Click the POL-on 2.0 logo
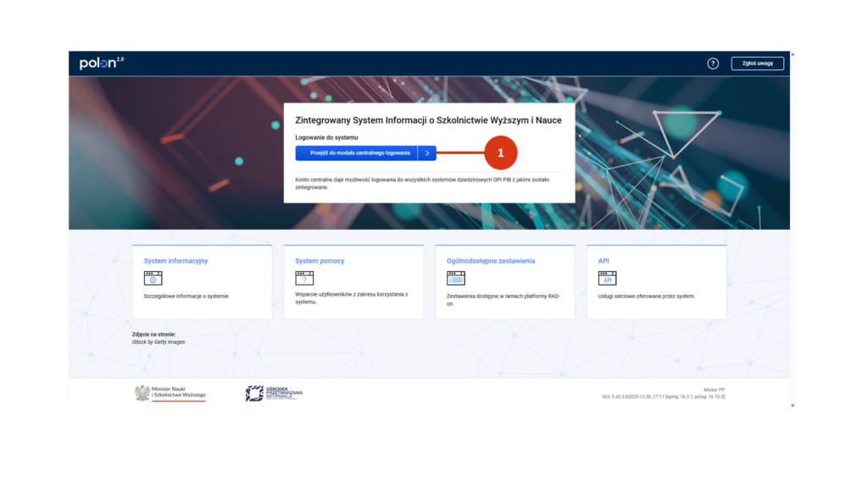868x488 pixels. [101, 64]
